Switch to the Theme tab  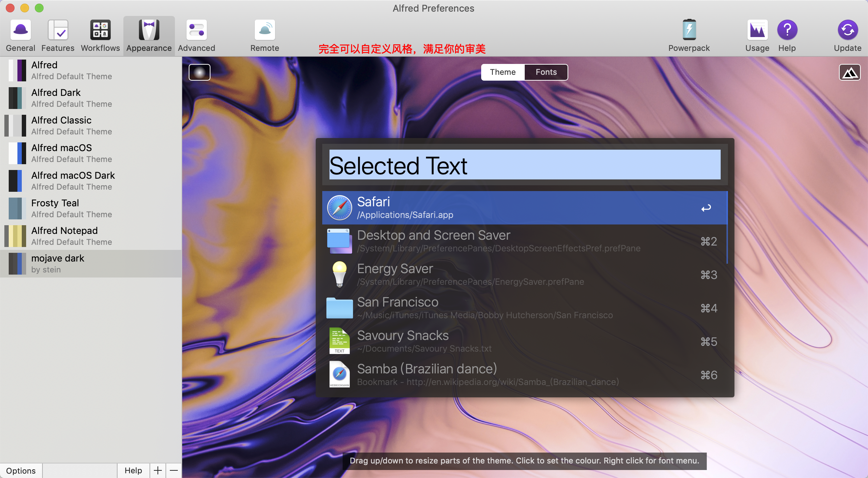[503, 72]
